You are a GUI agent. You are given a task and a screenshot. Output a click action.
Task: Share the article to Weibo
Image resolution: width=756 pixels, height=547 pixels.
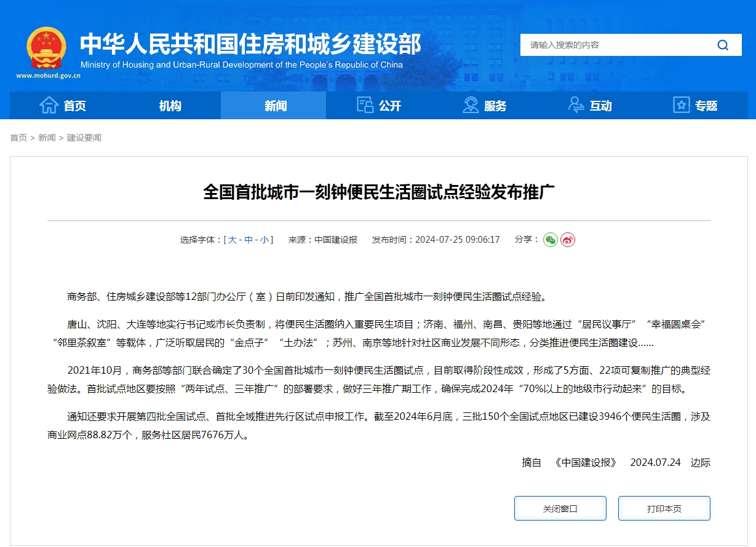566,240
